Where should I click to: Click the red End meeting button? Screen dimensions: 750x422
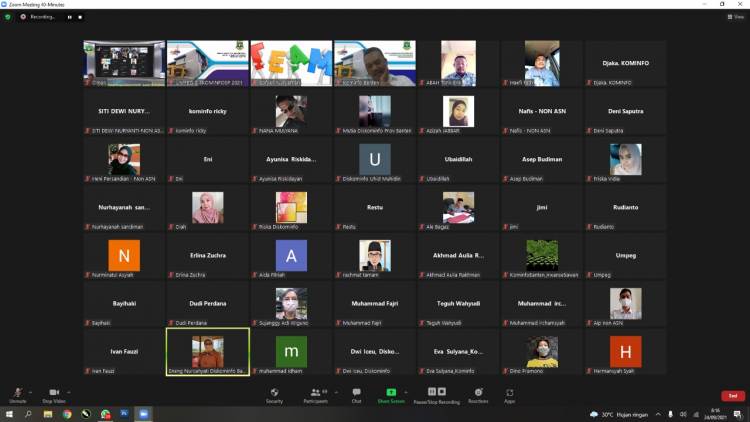coord(731,395)
